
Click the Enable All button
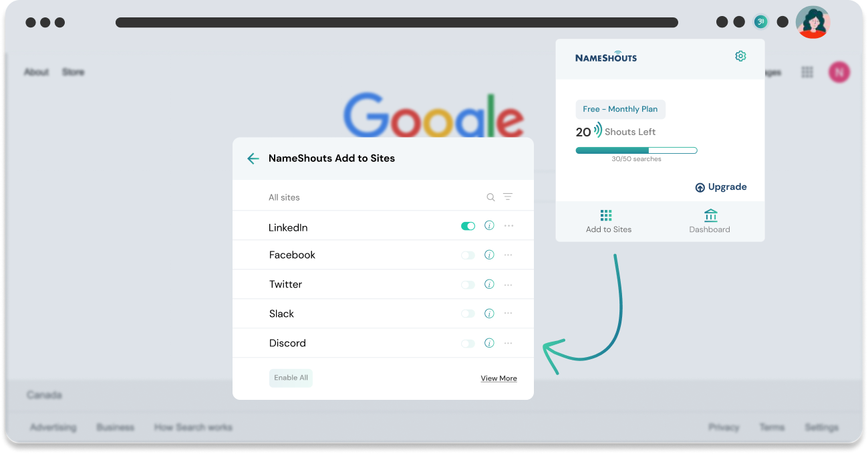[x=291, y=378]
